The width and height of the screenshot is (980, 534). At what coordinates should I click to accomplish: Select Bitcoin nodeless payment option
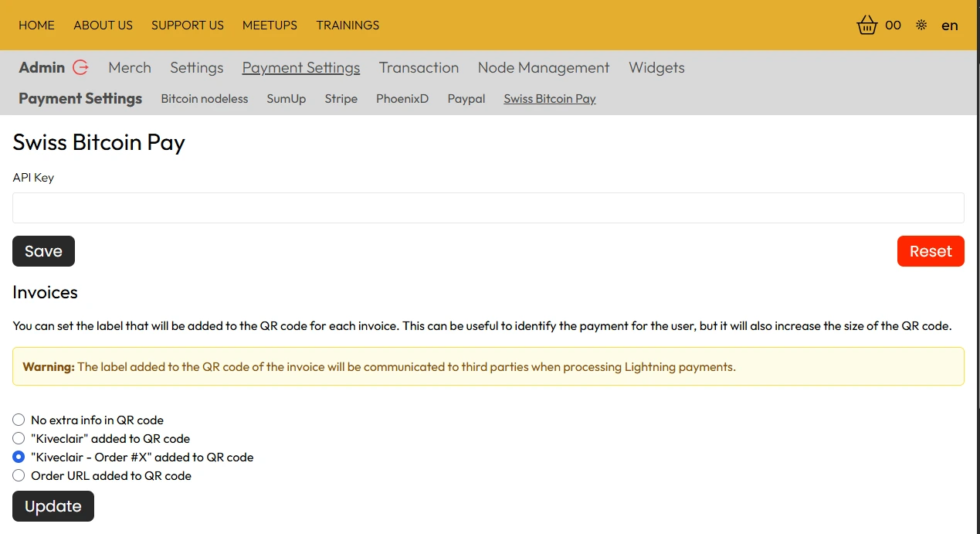point(204,99)
